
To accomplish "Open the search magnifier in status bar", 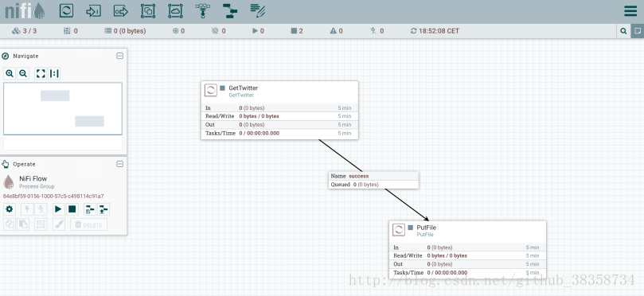I will pyautogui.click(x=623, y=31).
